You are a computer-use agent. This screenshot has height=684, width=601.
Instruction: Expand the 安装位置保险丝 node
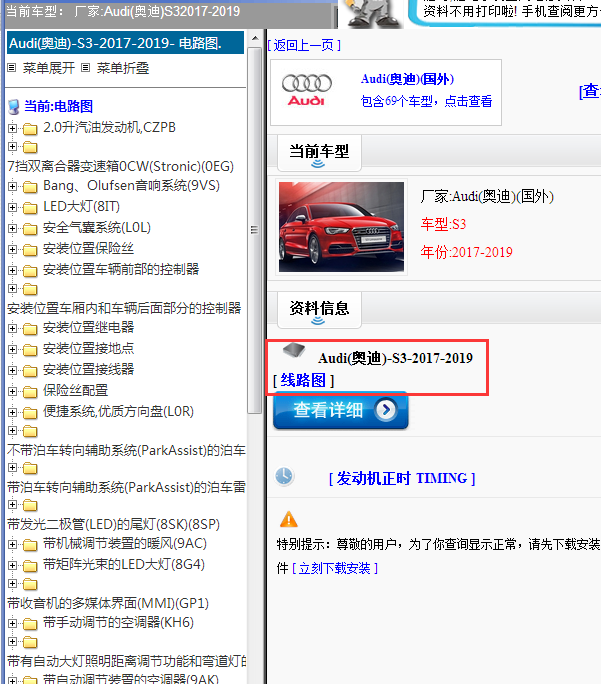(x=12, y=249)
